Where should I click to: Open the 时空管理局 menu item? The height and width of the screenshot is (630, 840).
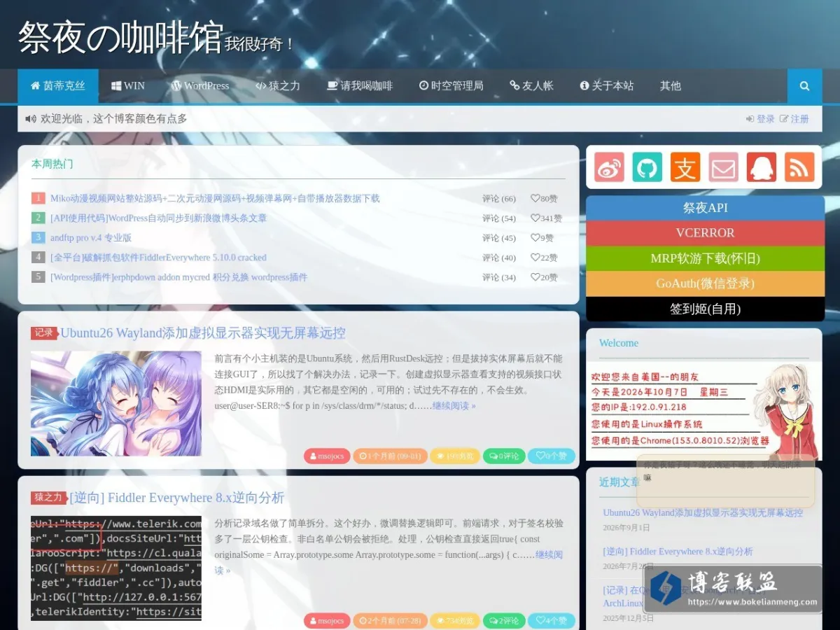[x=451, y=86]
